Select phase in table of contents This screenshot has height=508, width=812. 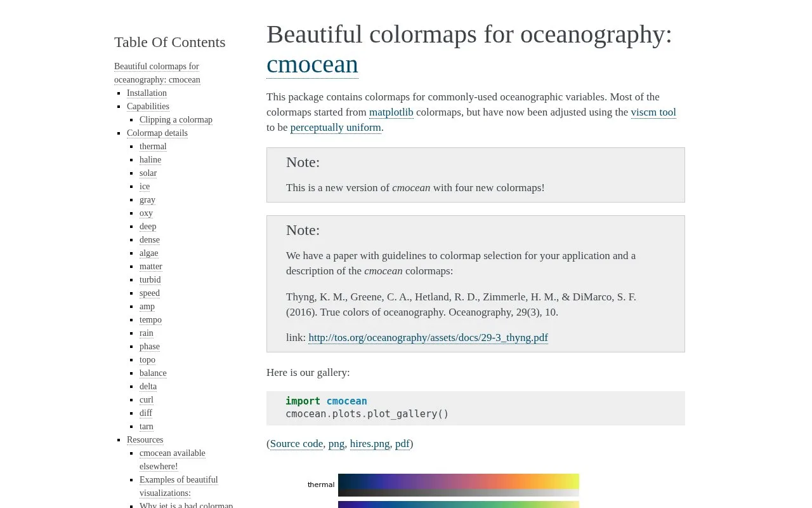(150, 347)
